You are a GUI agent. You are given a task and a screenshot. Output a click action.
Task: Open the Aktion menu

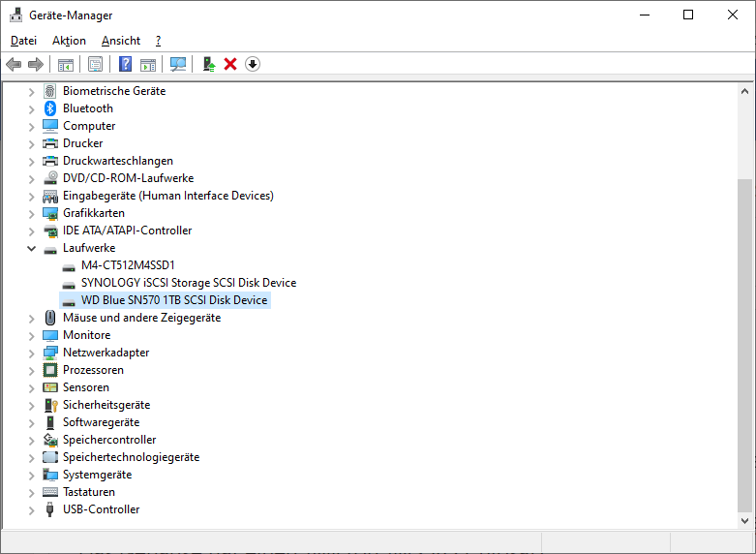(69, 41)
